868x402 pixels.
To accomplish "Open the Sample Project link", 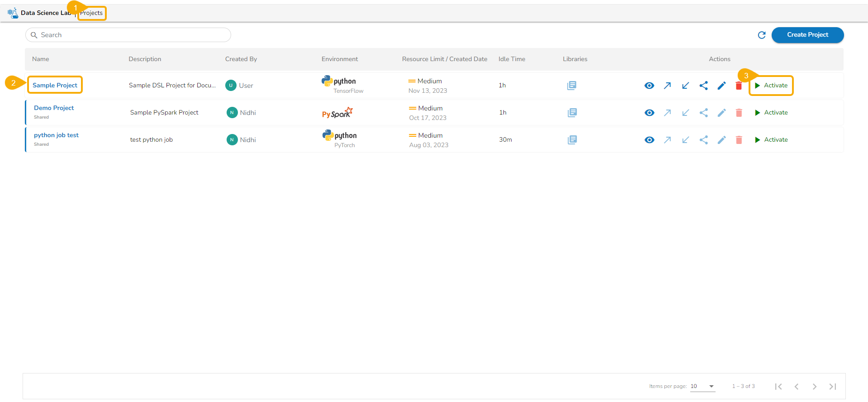I will tap(55, 85).
